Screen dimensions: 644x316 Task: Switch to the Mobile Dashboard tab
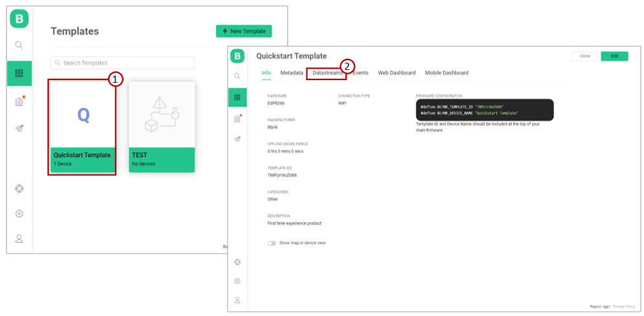click(446, 72)
